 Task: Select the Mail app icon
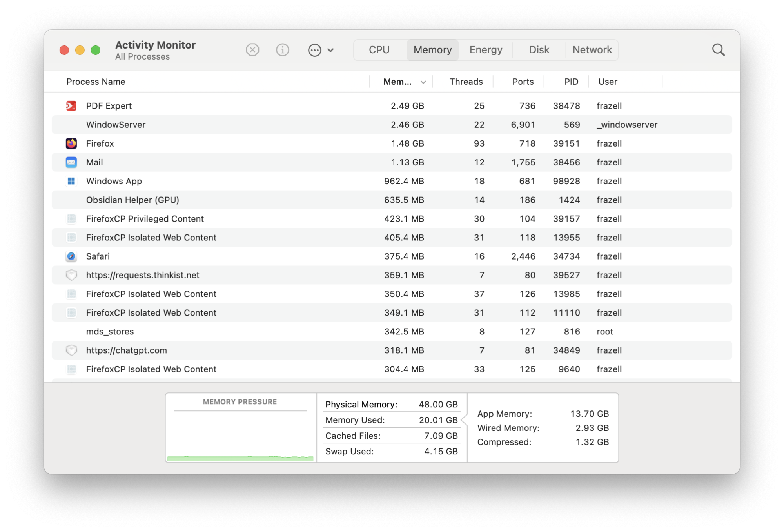coord(71,162)
